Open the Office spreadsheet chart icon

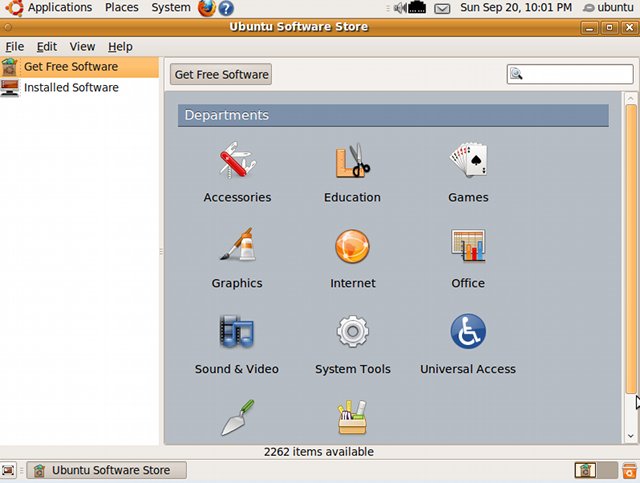[468, 245]
